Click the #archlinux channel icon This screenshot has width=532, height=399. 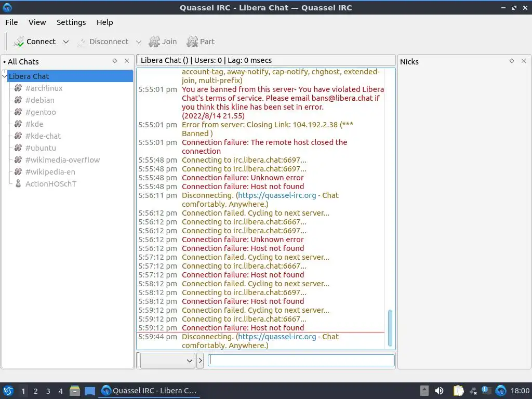click(x=18, y=88)
